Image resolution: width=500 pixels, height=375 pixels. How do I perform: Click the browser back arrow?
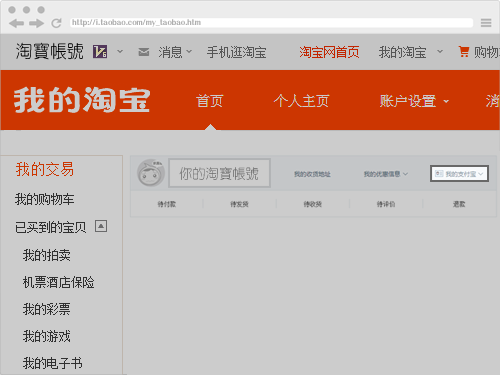[16, 23]
